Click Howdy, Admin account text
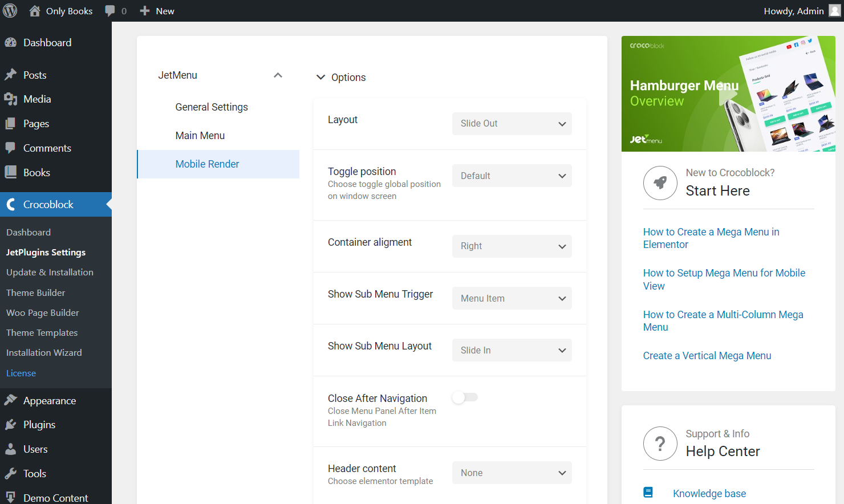The height and width of the screenshot is (504, 844). tap(794, 11)
